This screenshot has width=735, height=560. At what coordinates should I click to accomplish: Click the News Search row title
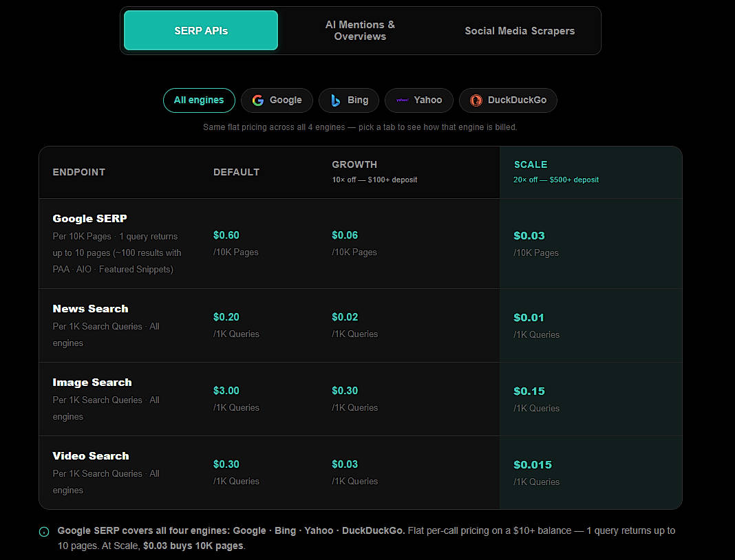(x=90, y=309)
